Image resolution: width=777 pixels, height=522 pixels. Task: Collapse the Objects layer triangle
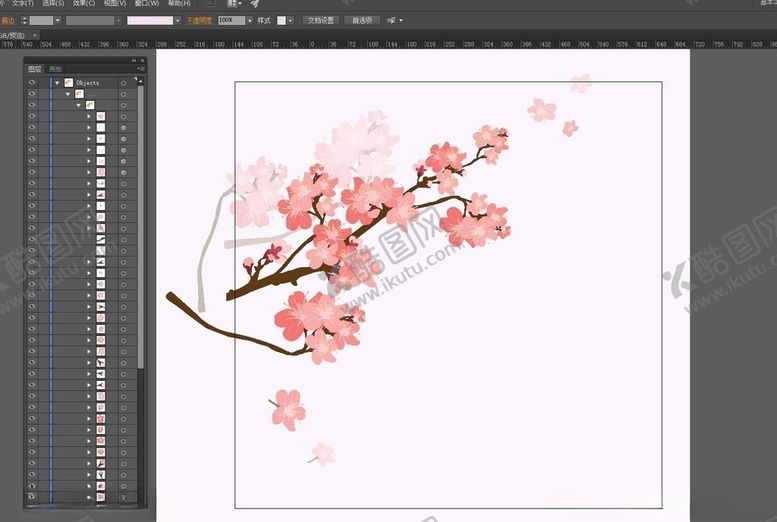[57, 83]
